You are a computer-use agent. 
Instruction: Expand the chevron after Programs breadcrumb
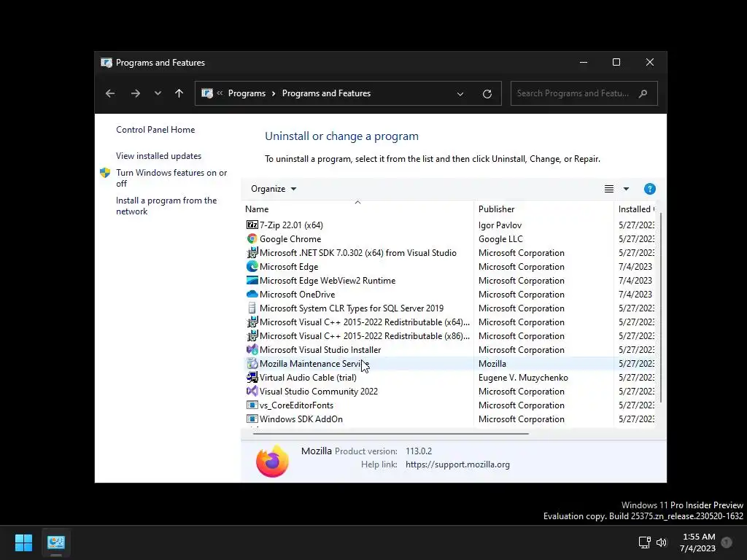point(274,93)
